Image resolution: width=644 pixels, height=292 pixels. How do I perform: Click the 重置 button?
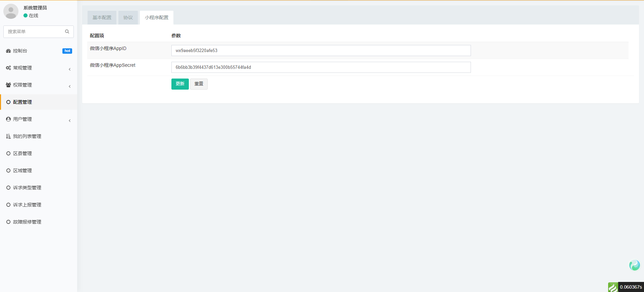pyautogui.click(x=199, y=84)
